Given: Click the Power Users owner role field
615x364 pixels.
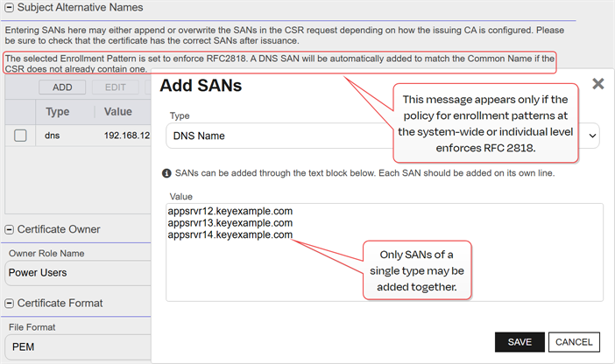Looking at the screenshot, I should [79, 272].
